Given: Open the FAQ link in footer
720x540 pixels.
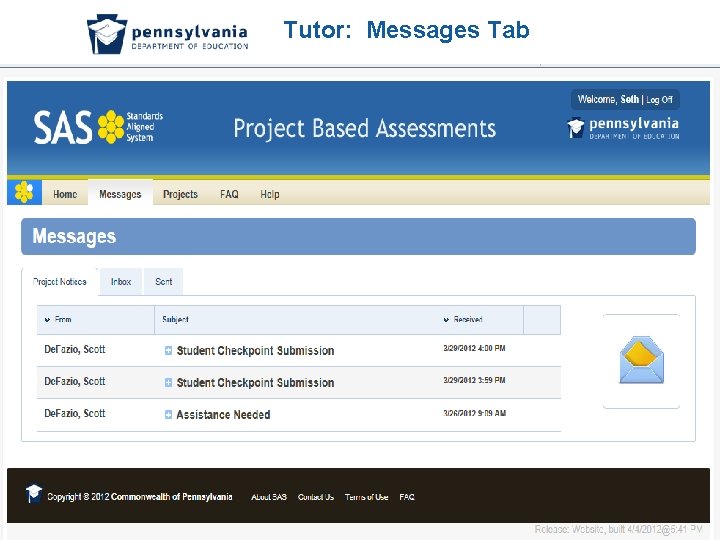Looking at the screenshot, I should [407, 497].
